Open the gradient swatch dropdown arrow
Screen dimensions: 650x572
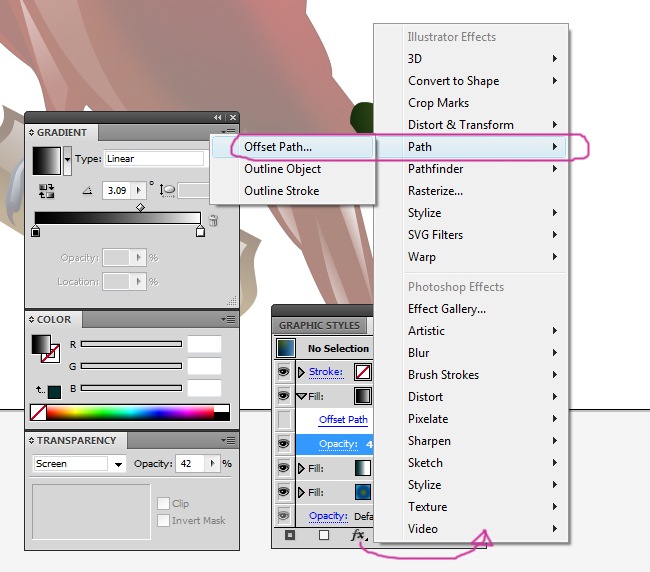pyautogui.click(x=68, y=159)
